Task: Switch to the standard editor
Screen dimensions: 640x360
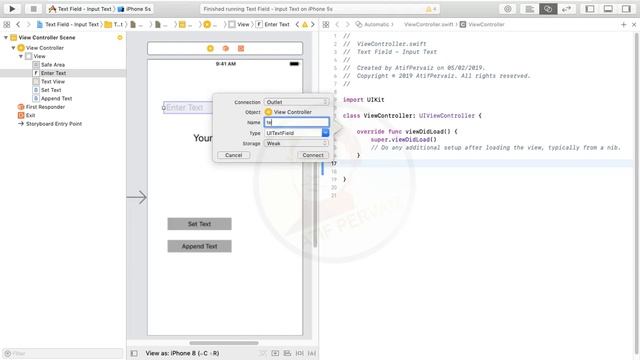Action: [529, 9]
